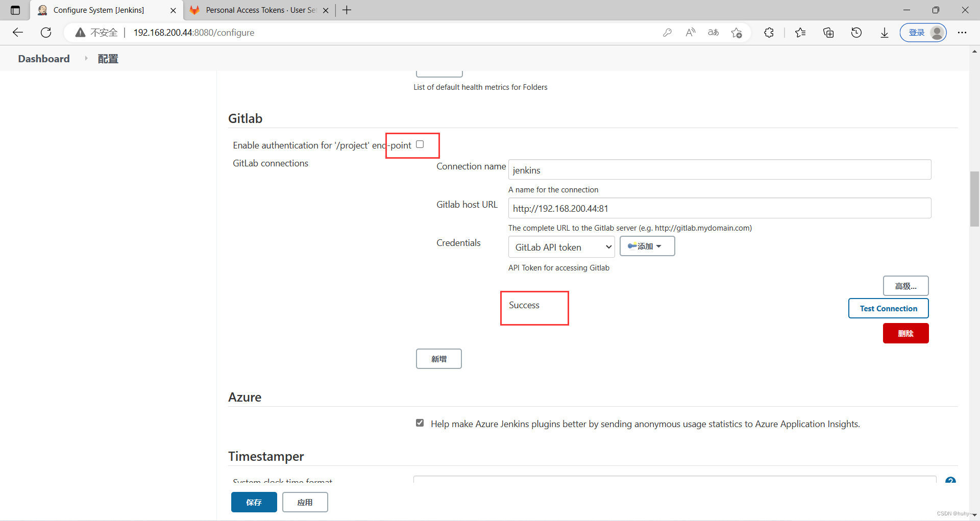
Task: Click the Connection name field
Action: [x=720, y=169]
